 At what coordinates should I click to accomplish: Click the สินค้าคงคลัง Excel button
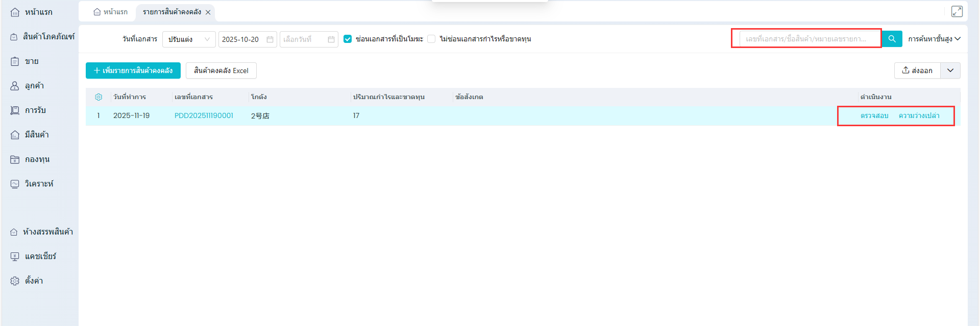click(x=221, y=71)
